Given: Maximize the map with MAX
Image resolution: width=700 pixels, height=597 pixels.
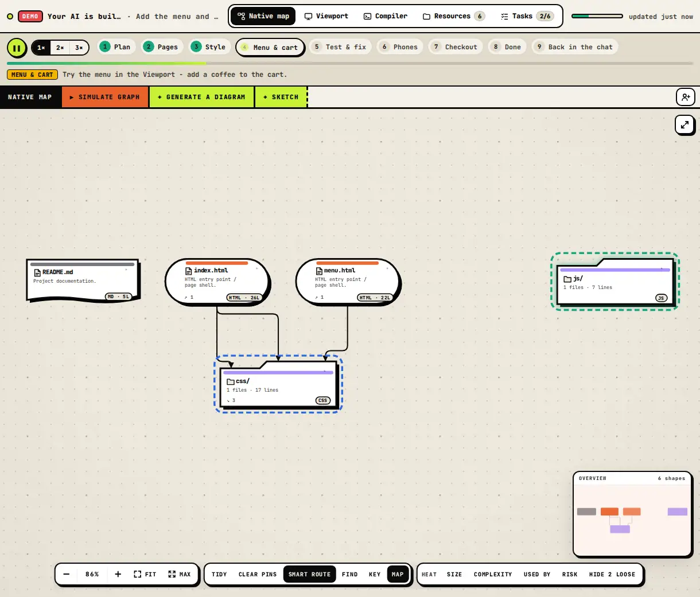Looking at the screenshot, I should click(179, 574).
